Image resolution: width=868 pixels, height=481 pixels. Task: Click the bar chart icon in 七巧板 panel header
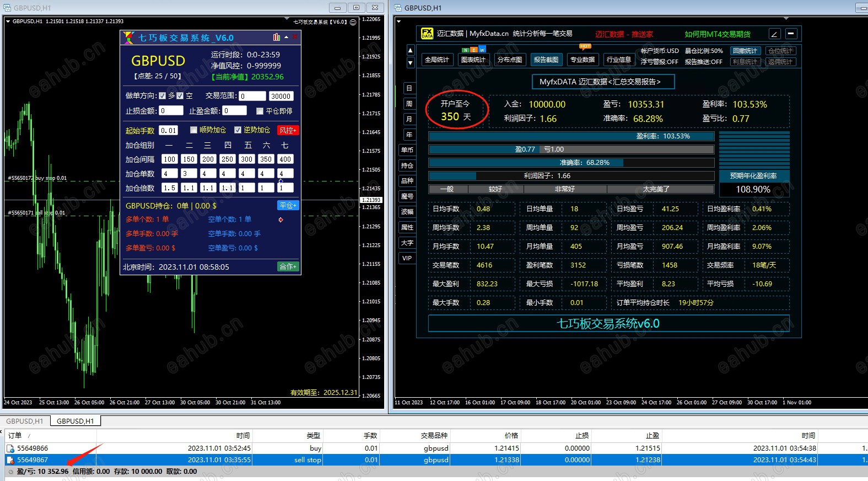click(277, 37)
